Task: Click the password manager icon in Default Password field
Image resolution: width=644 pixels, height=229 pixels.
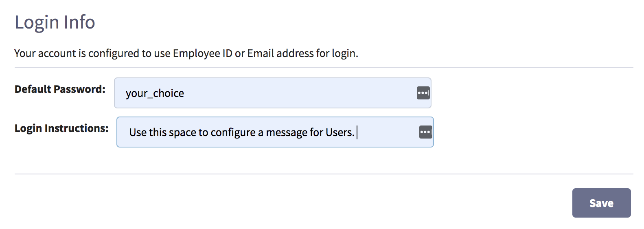Action: pos(423,93)
